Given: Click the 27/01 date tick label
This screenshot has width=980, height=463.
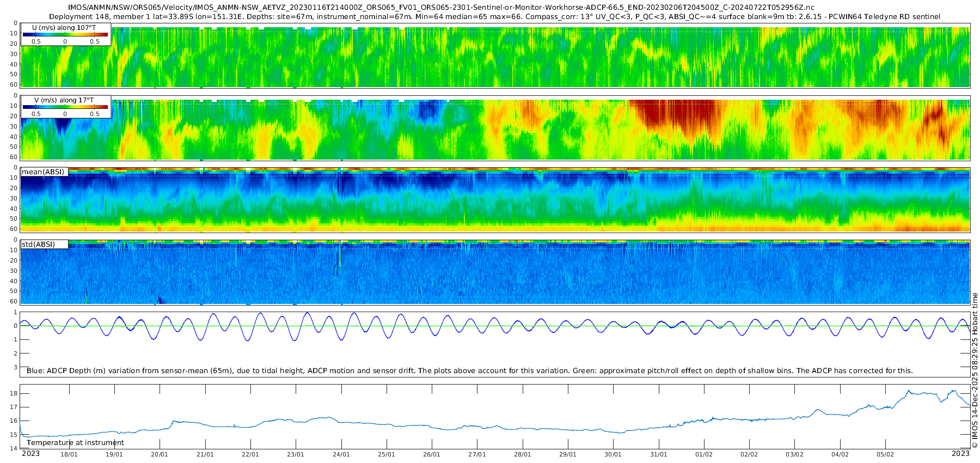Looking at the screenshot, I should coord(477,454).
